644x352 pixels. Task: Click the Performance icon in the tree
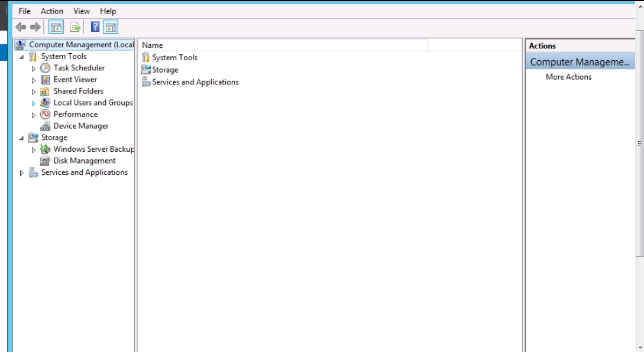(x=45, y=115)
